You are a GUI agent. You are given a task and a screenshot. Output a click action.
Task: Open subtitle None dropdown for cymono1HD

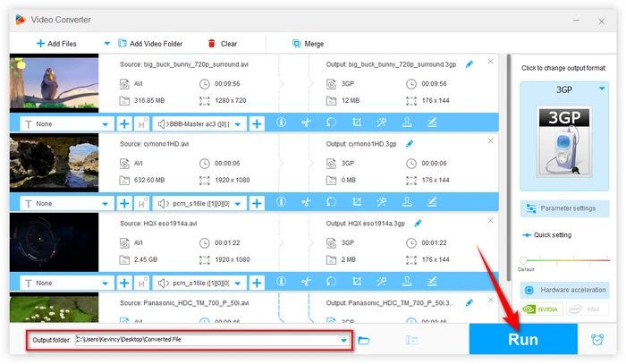click(105, 204)
